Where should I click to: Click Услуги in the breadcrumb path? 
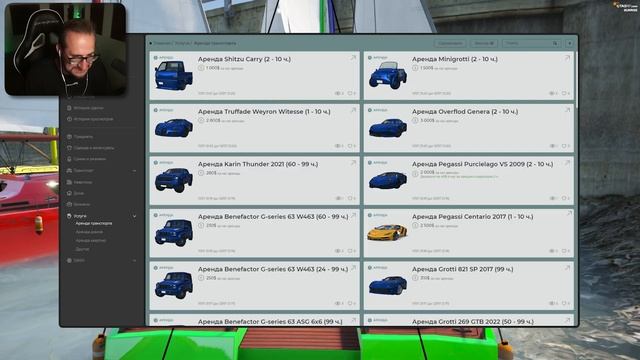(182, 43)
